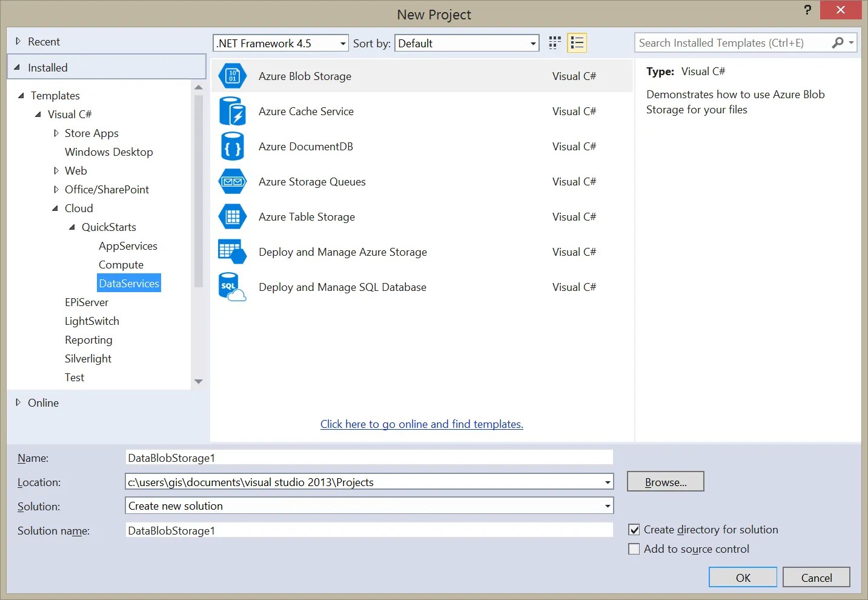868x600 pixels.
Task: Select EPiServer template category
Action: (87, 302)
